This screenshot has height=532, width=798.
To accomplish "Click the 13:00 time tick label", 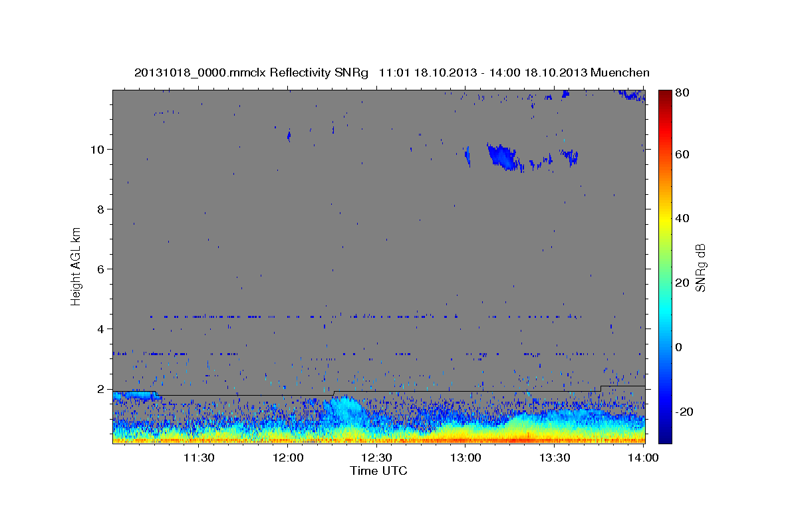I will [465, 458].
